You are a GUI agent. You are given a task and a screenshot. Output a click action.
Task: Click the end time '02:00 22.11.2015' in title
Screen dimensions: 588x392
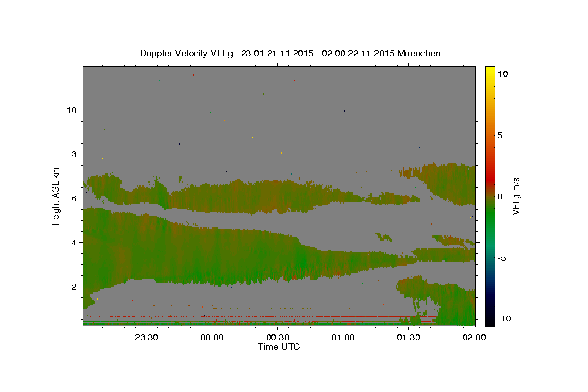click(358, 53)
